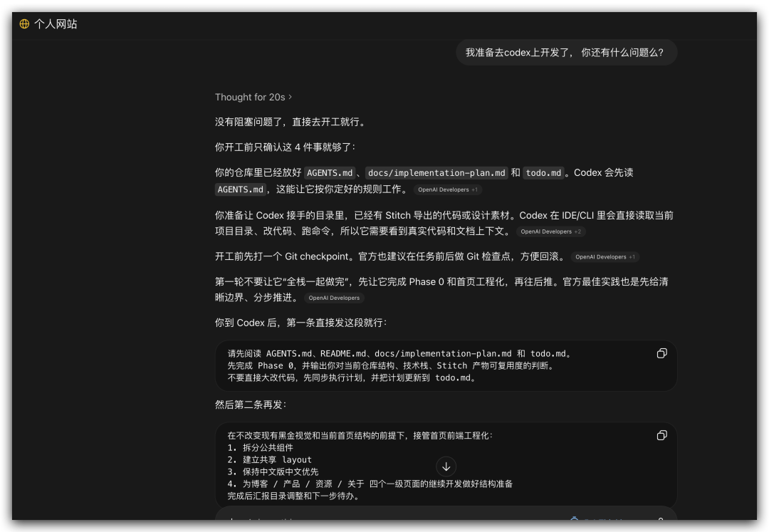Click the yellow globe icon beside 个人网站
Viewport: 769px width, 532px height.
point(23,24)
